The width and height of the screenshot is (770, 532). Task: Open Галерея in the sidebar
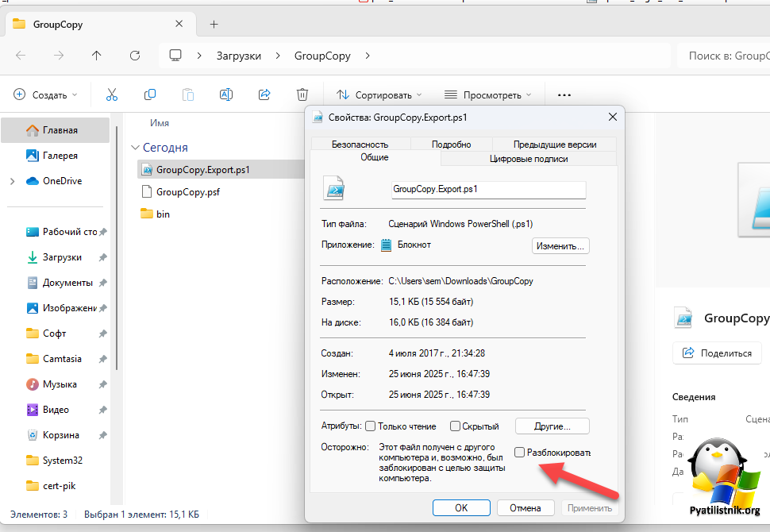pos(55,156)
